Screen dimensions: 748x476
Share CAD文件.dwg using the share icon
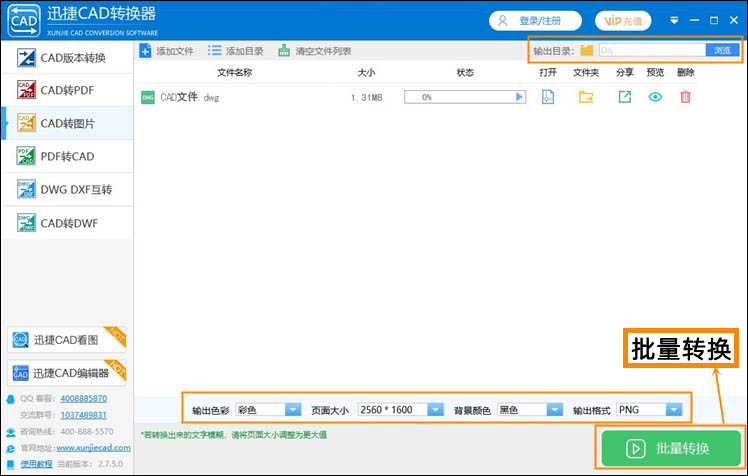624,97
